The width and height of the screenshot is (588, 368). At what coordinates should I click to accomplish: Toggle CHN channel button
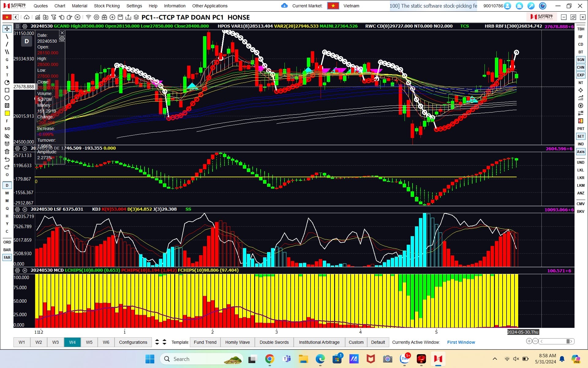(x=581, y=67)
